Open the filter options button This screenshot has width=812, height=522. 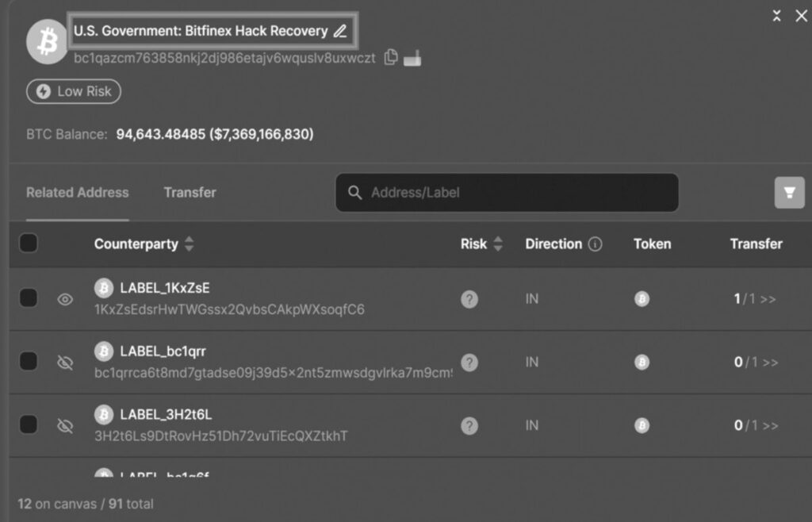[x=789, y=193]
